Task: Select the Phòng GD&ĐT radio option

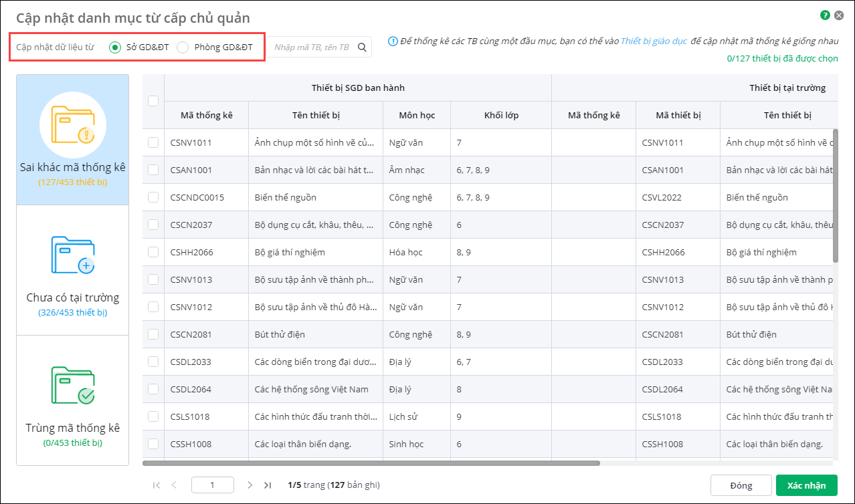Action: [183, 47]
